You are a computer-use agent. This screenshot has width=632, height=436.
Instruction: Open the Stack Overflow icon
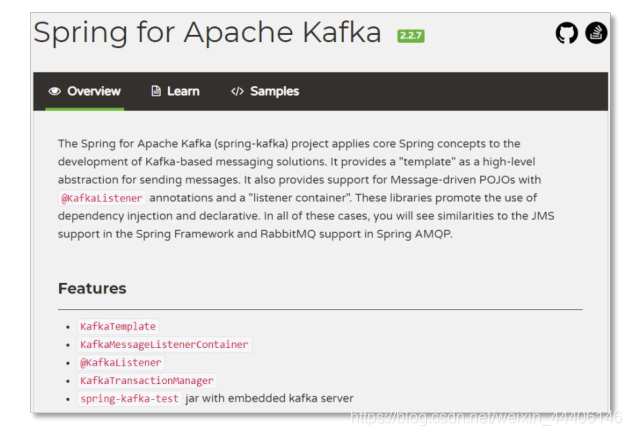596,33
